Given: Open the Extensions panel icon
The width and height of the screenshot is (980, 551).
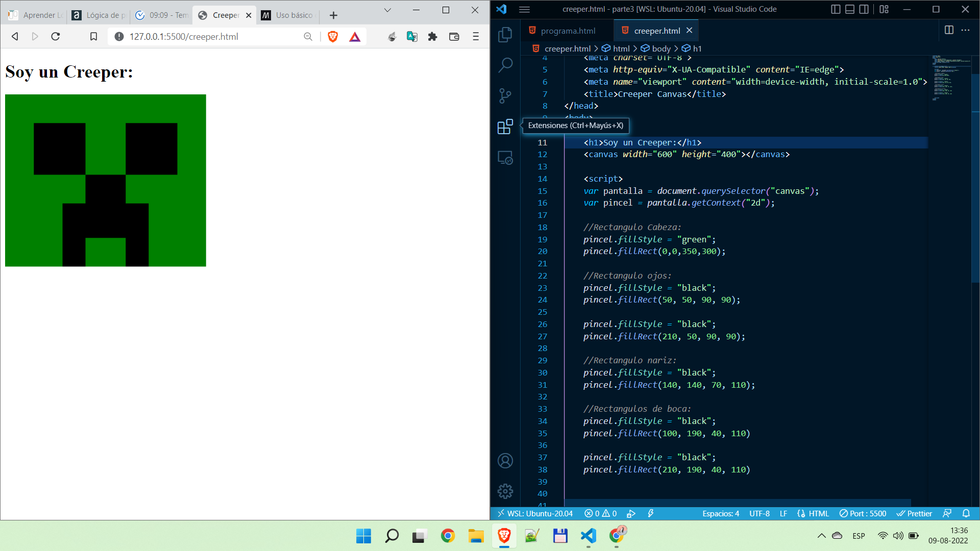Looking at the screenshot, I should 505,127.
